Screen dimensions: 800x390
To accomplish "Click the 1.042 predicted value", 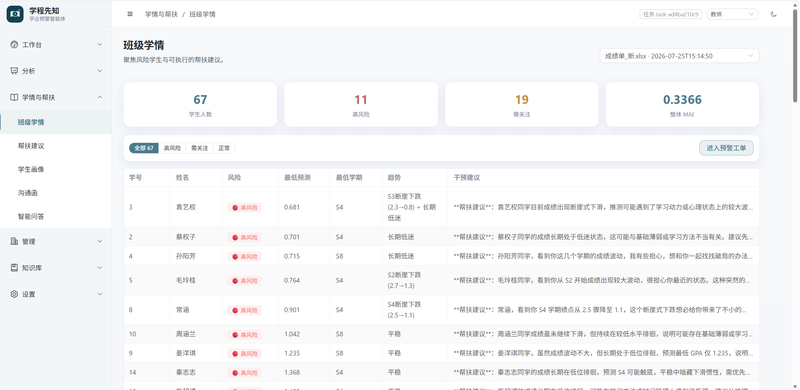I will tap(292, 334).
